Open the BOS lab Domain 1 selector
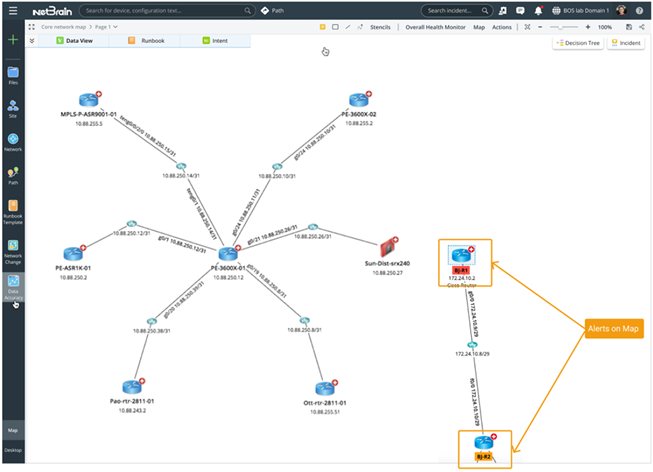Screen dimensions: 653x472 [x=581, y=11]
